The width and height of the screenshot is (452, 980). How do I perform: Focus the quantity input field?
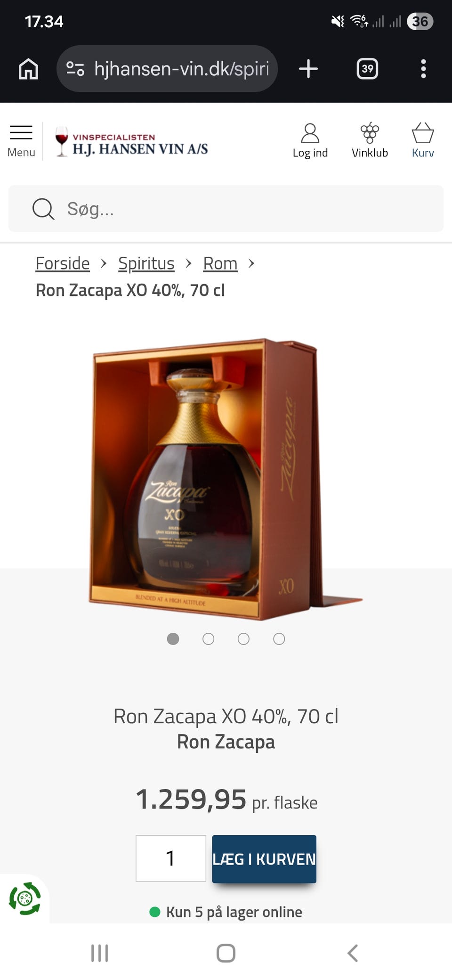pos(171,858)
